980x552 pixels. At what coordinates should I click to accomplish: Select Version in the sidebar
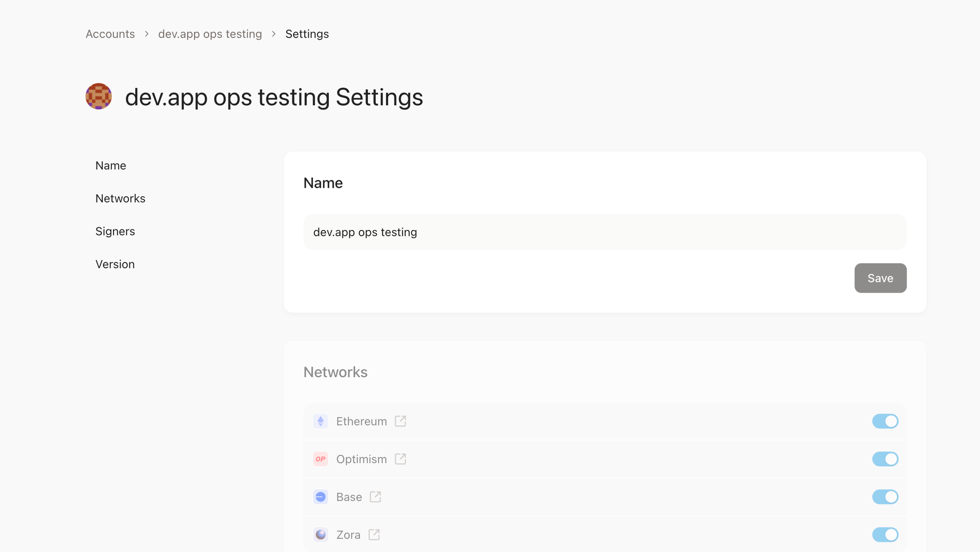pyautogui.click(x=115, y=264)
